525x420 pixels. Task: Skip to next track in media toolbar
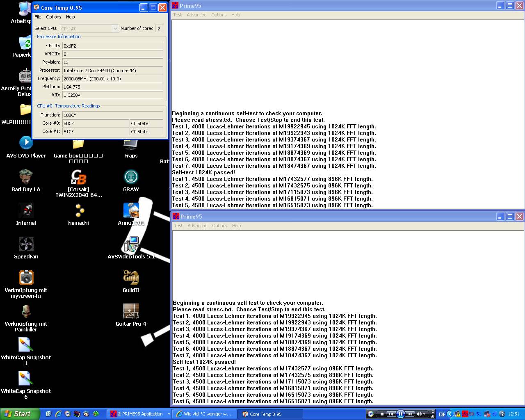(410, 414)
